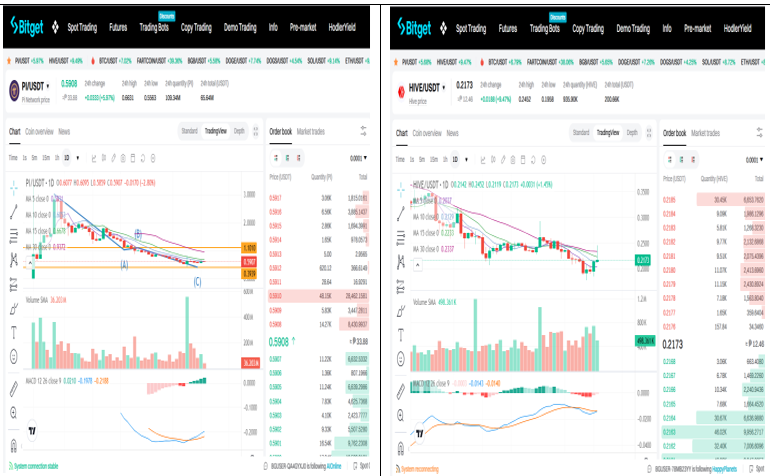Viewport: 770px width, 476px height.
Task: Open the apps grid icon beside the Bitget logo, HIVE/USDT window
Action: tap(443, 28)
